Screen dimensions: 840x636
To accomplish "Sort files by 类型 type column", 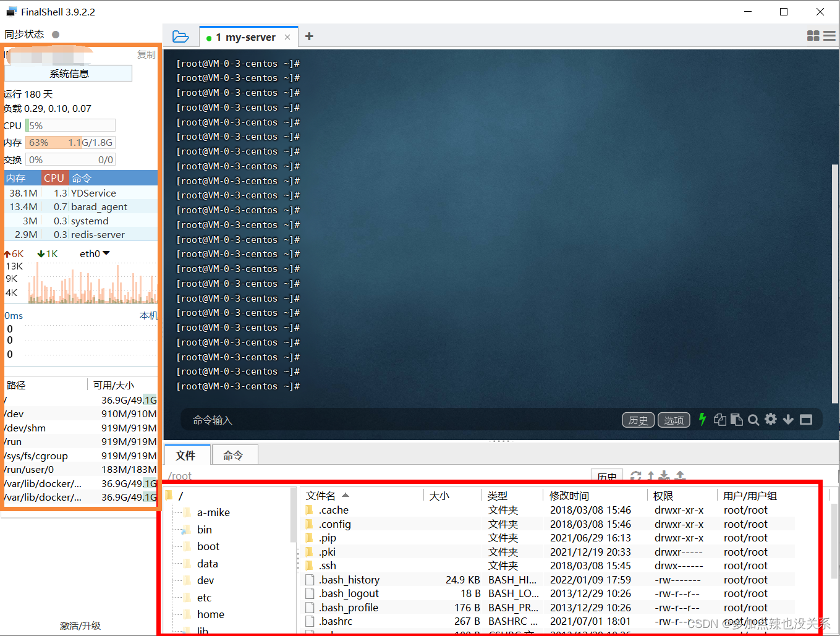I will [x=512, y=496].
